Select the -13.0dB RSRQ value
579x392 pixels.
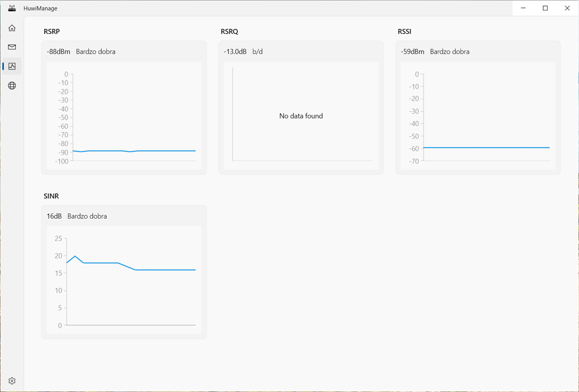(235, 52)
